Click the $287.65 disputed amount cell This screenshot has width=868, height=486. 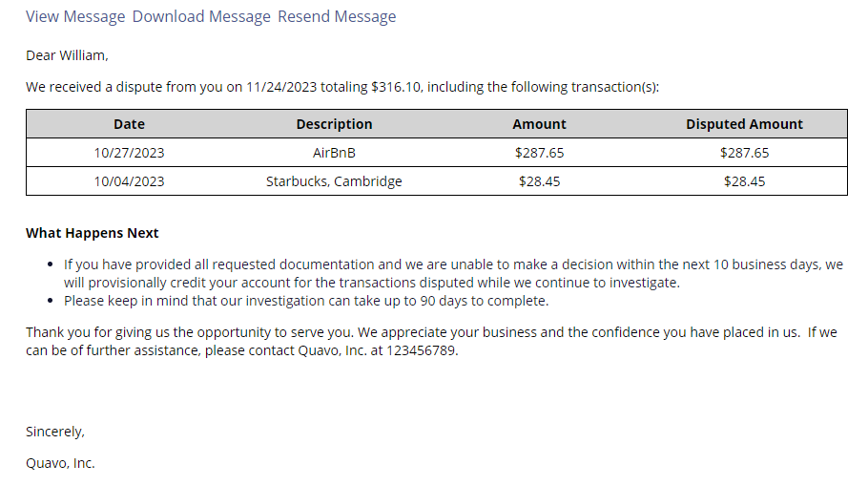coord(745,153)
